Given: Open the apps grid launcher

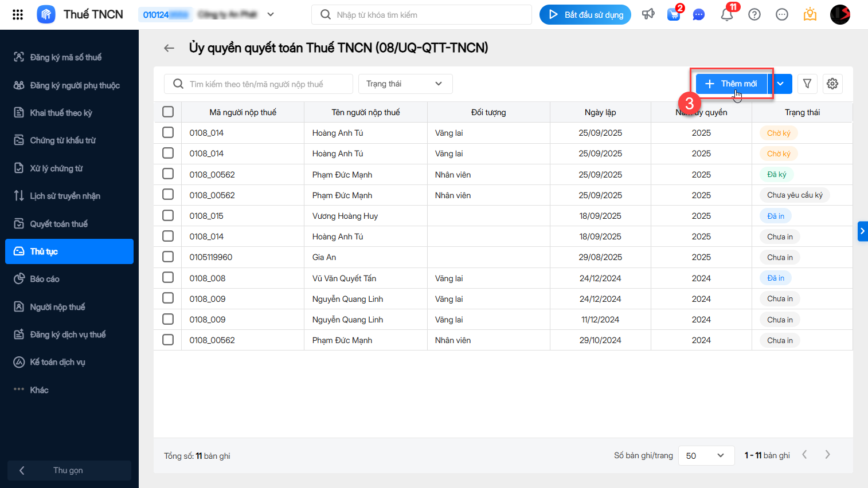Looking at the screenshot, I should (x=18, y=15).
